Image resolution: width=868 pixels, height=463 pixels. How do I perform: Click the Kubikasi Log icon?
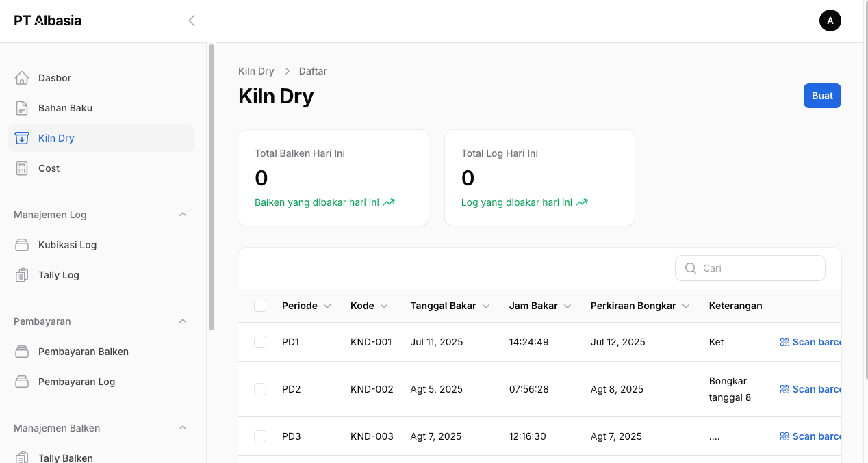[22, 245]
